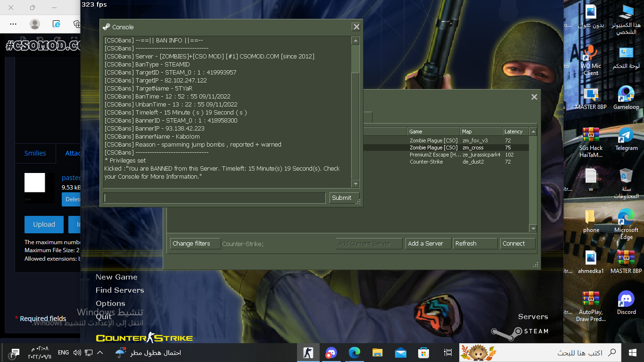Click the Windows Start button
The height and width of the screenshot is (362, 644).
(x=633, y=353)
